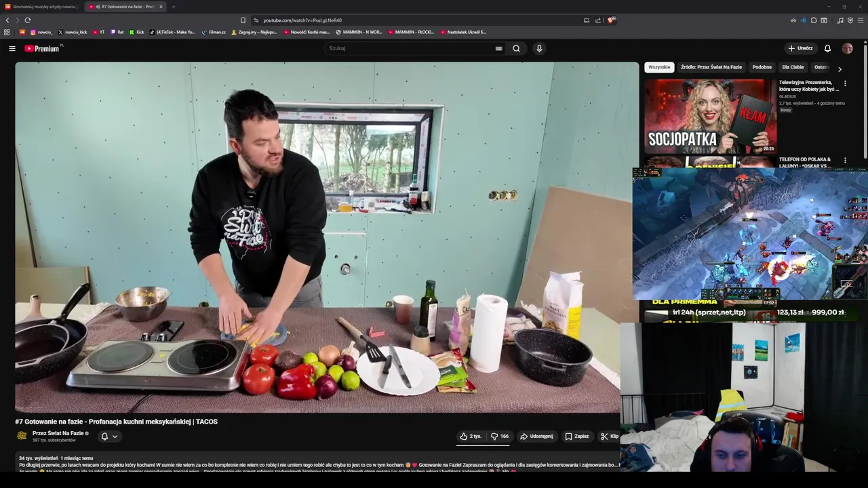The width and height of the screenshot is (868, 488).
Task: Click the channel avatar under the video
Action: (x=22, y=436)
